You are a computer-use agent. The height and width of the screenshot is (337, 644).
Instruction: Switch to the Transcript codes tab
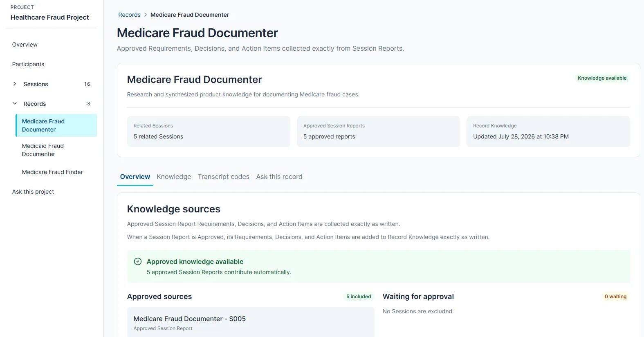(224, 177)
